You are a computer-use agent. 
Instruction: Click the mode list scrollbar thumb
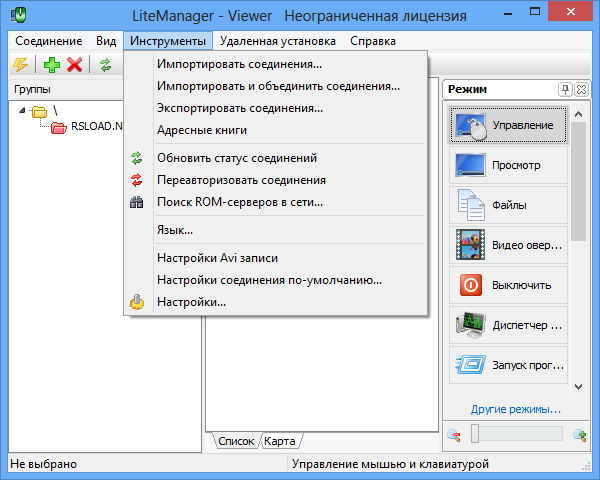pos(579,181)
